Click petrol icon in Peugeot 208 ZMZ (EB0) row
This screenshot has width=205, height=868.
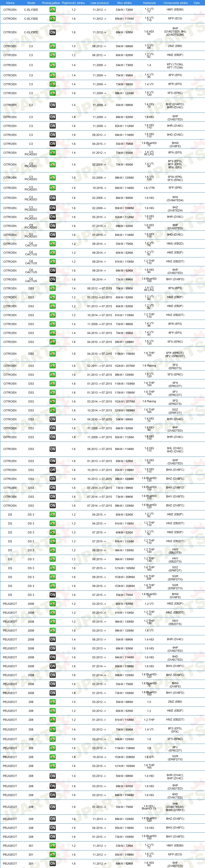coord(52,702)
